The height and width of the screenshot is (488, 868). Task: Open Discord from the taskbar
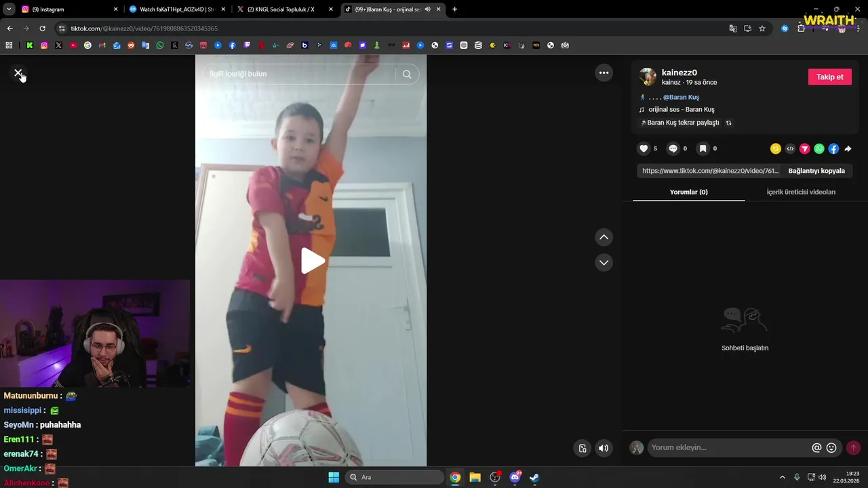tap(515, 477)
